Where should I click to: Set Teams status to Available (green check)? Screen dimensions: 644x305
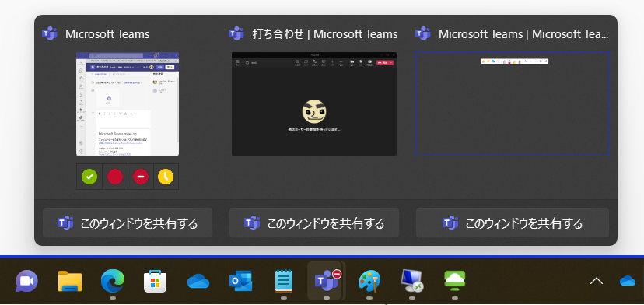click(89, 177)
